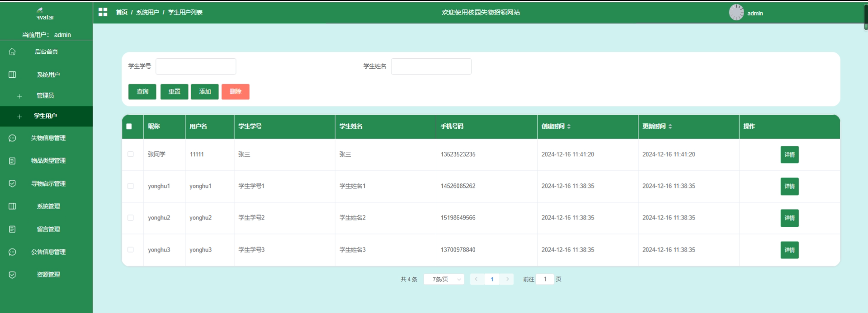This screenshot has width=868, height=313.
Task: Click the shield icon beside 资源管理
Action: pyautogui.click(x=12, y=275)
